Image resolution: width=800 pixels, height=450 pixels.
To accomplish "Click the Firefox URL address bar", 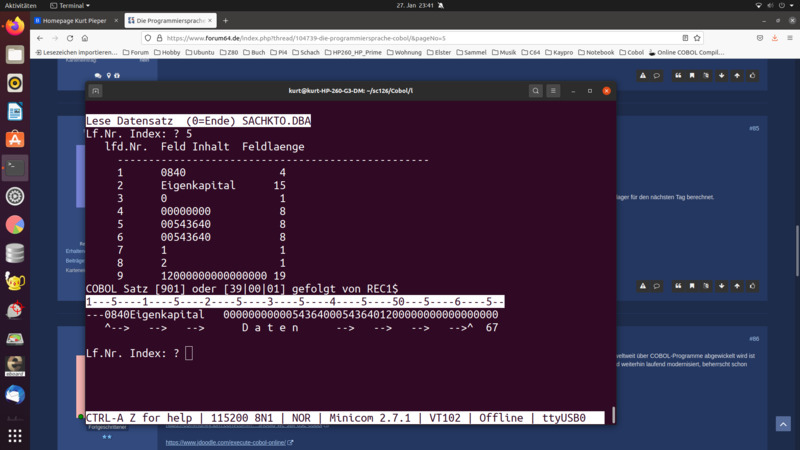I will (400, 38).
